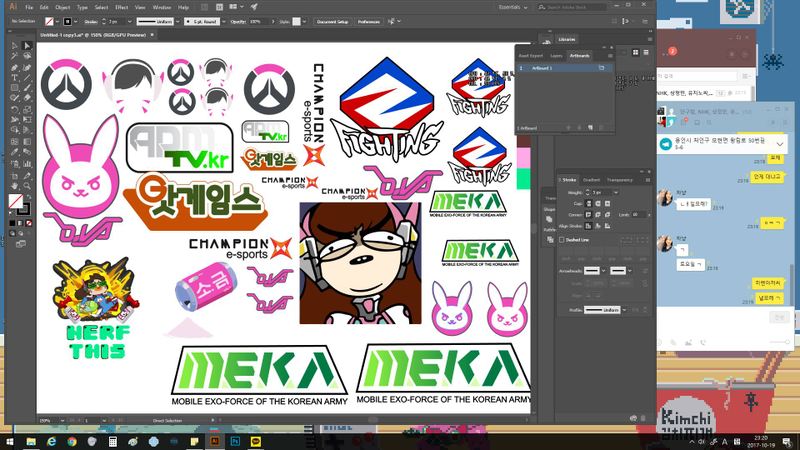800x450 pixels.
Task: Click the graphic Style swatch
Action: [296, 21]
